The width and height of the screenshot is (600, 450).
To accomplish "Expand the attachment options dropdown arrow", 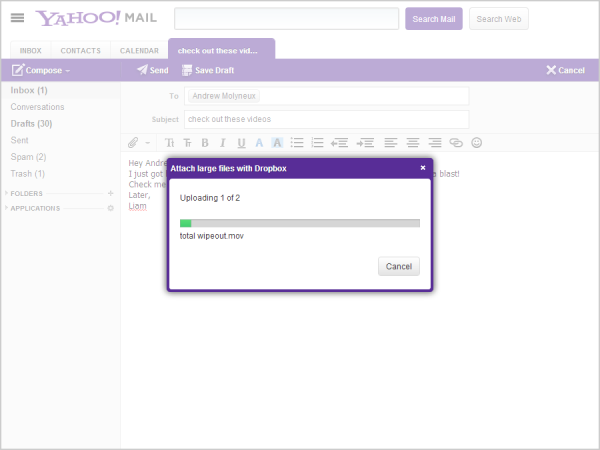I will (148, 143).
